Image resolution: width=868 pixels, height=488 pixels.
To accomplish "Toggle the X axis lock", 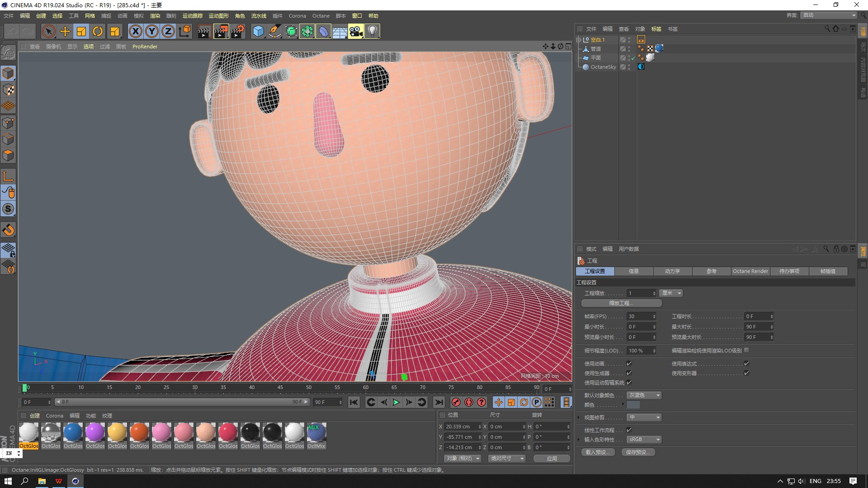I will point(136,31).
